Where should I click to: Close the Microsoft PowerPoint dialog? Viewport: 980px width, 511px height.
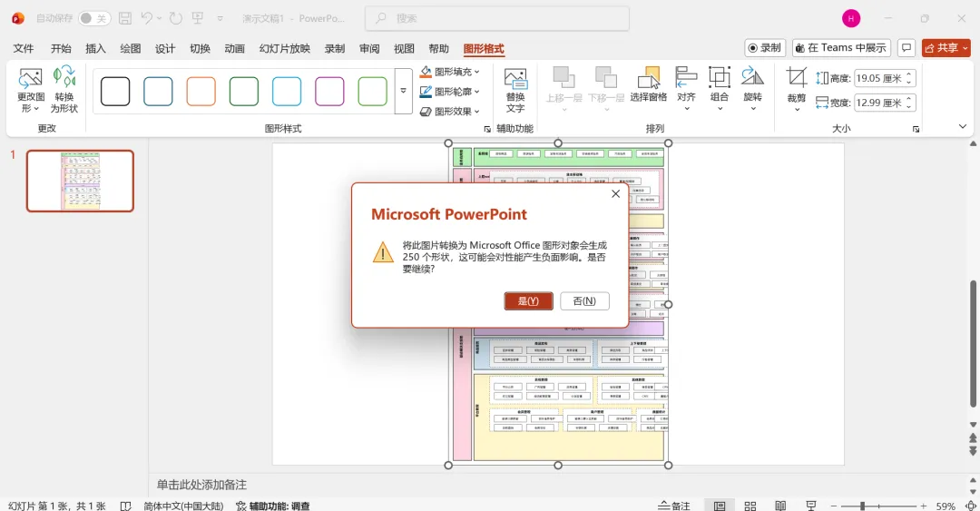[615, 194]
